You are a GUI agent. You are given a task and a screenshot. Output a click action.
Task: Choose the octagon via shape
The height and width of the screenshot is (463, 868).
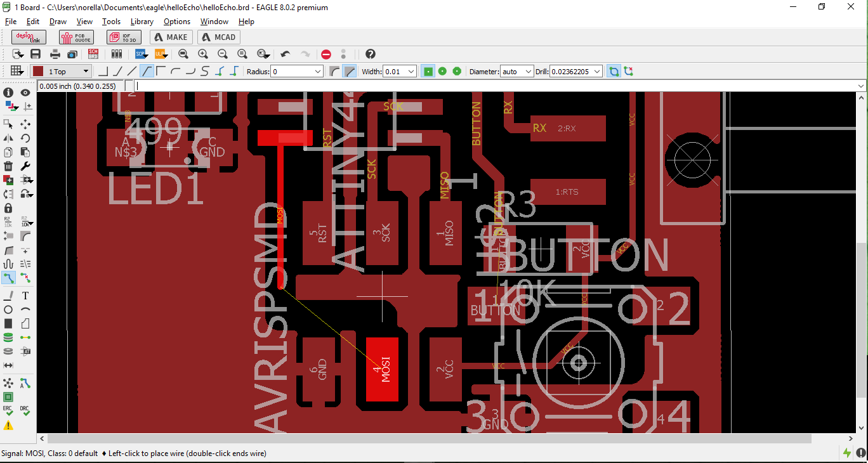coord(457,71)
